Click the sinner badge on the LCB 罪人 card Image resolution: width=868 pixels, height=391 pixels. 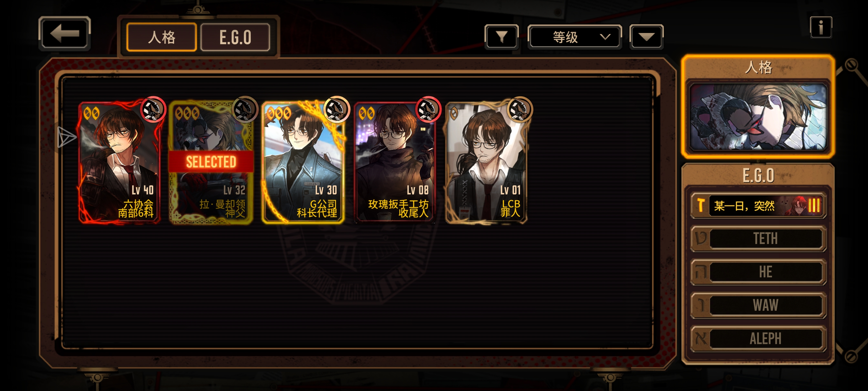point(520,109)
